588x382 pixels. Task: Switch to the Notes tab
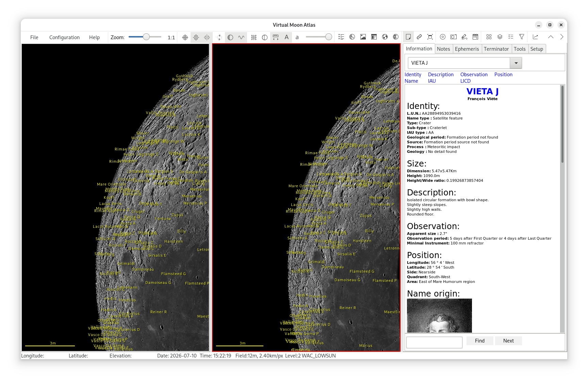pos(443,49)
